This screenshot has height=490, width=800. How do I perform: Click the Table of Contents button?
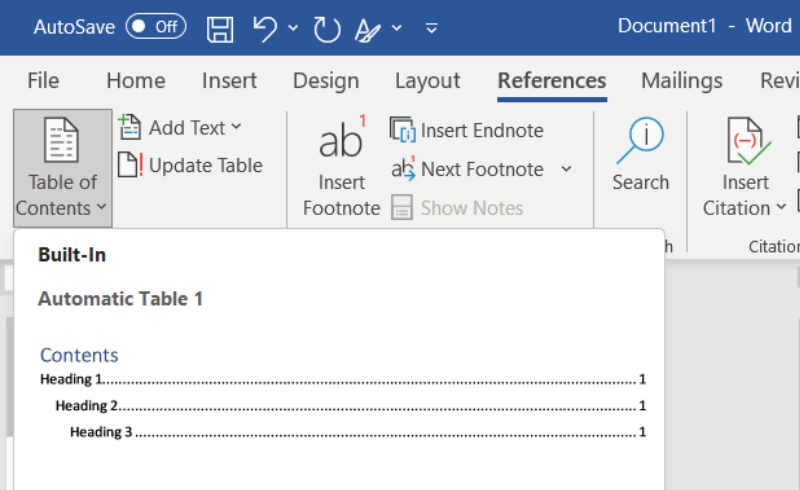click(62, 168)
